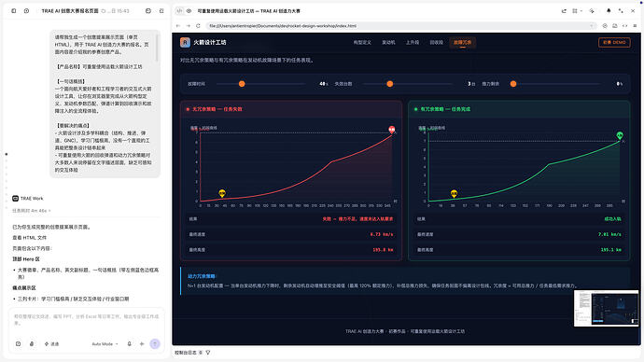Focus the chat message input box
The image size is (644, 362).
pos(86,320)
